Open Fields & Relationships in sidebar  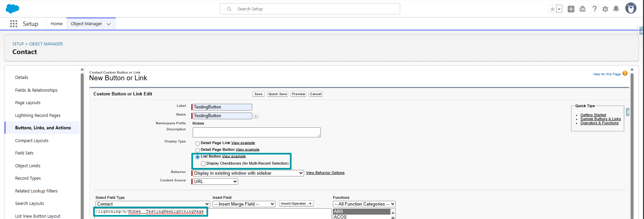(x=36, y=90)
